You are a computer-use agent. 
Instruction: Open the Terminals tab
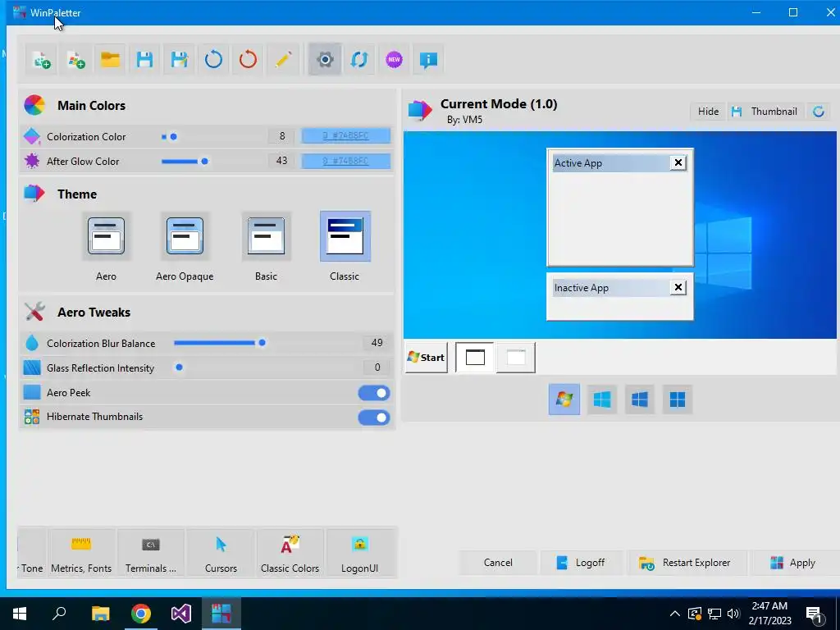(x=151, y=553)
